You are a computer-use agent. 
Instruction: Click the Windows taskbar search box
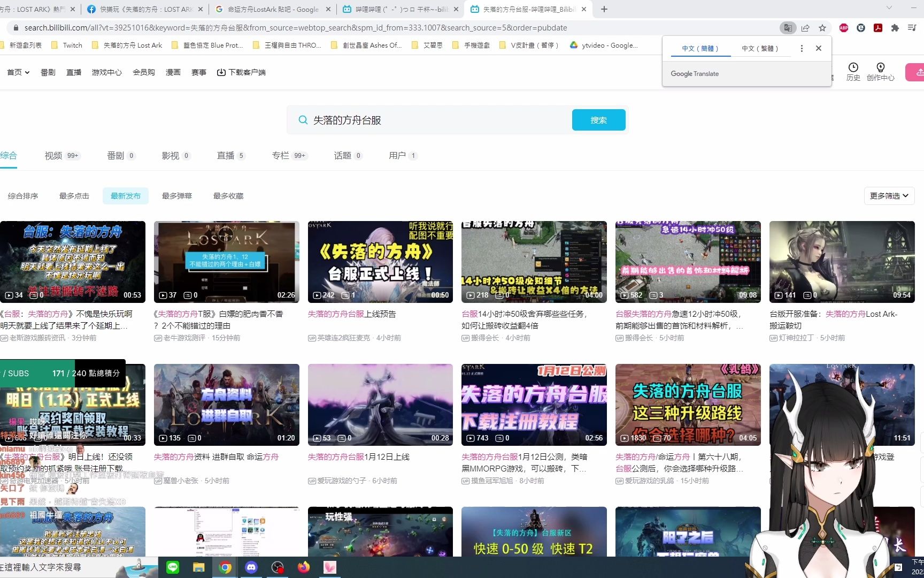point(79,567)
